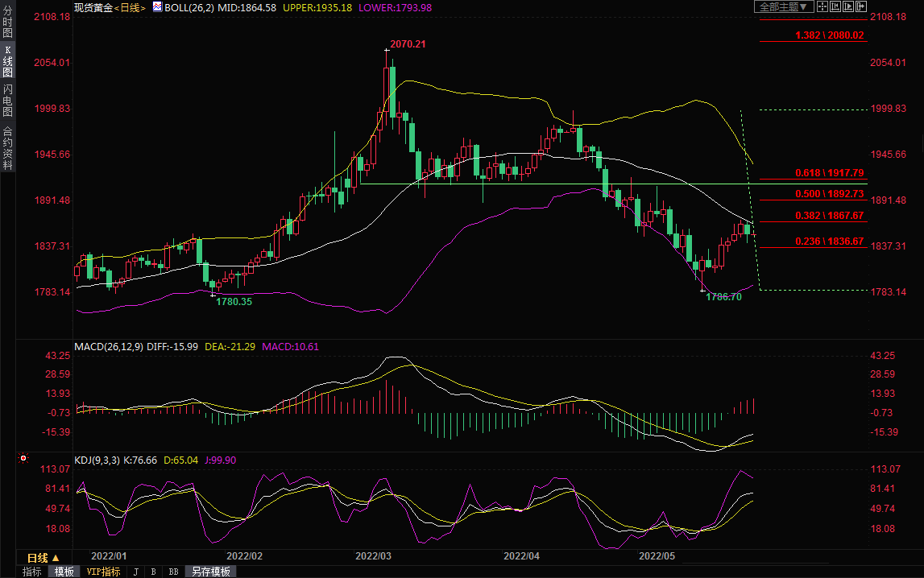Click the crosshair cursor icon in top toolbar
This screenshot has width=924, height=578.
(x=822, y=6)
